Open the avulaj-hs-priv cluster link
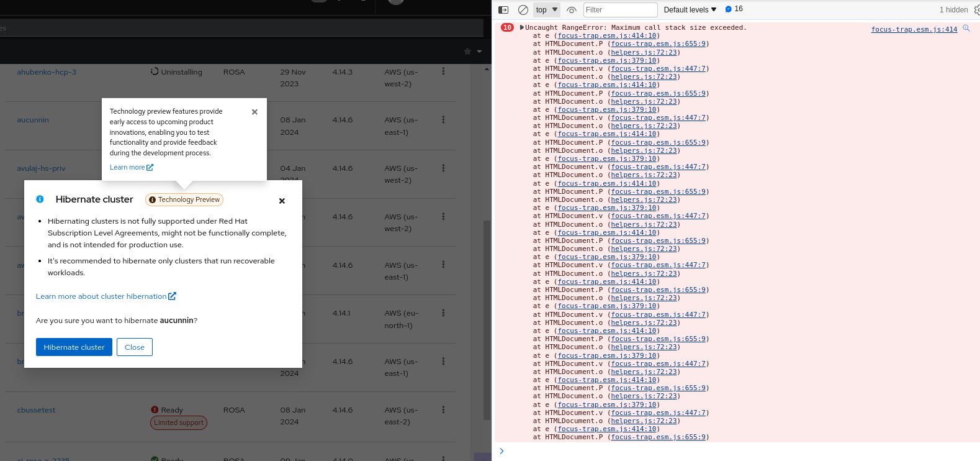Viewport: 980px width, 461px height. click(41, 168)
